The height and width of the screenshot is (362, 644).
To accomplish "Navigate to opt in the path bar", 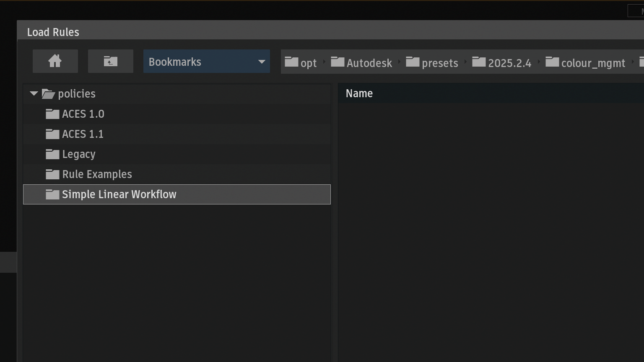I will (301, 63).
